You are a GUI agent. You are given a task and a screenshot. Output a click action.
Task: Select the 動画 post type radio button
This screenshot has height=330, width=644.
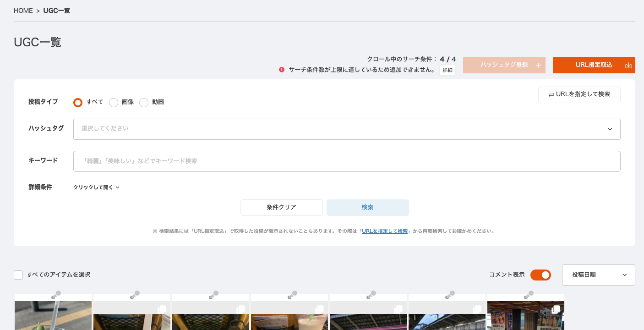144,102
